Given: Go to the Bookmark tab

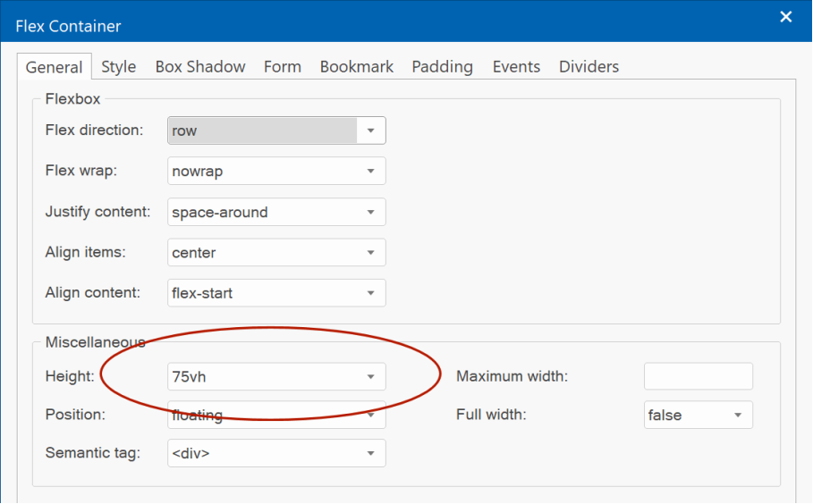Looking at the screenshot, I should [357, 67].
